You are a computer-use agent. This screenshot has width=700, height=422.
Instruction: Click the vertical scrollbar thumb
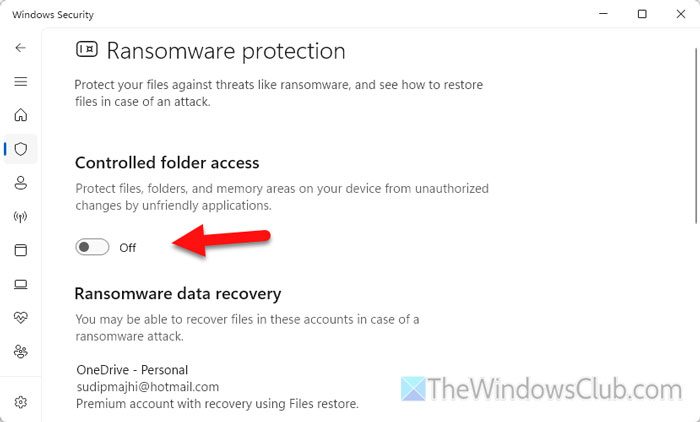pos(695,130)
